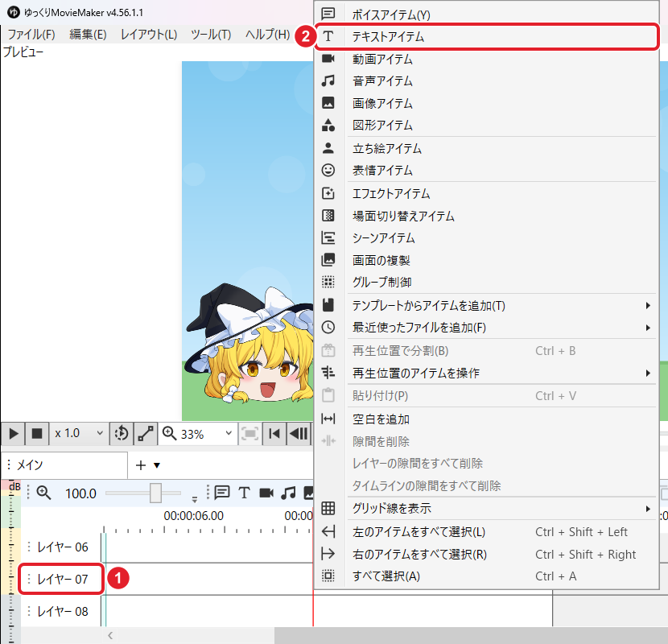Click the preview zoom magnifier icon
Image resolution: width=668 pixels, height=644 pixels.
coord(170,434)
